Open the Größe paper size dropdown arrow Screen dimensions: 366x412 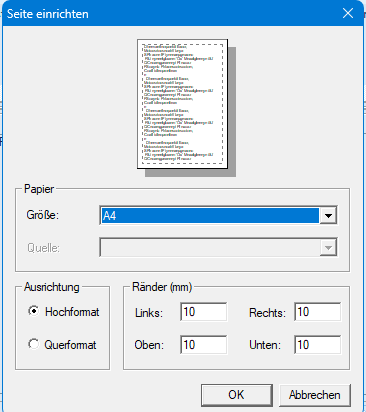[328, 215]
